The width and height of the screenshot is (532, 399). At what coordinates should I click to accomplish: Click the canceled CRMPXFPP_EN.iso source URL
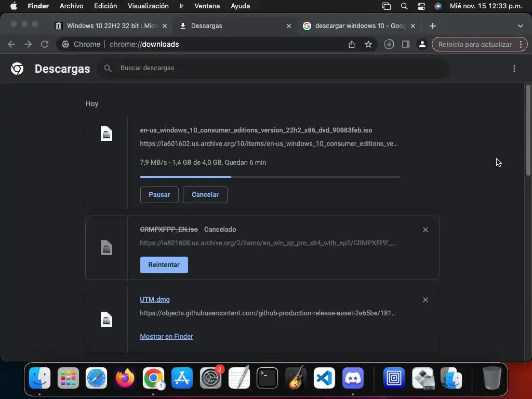[268, 243]
